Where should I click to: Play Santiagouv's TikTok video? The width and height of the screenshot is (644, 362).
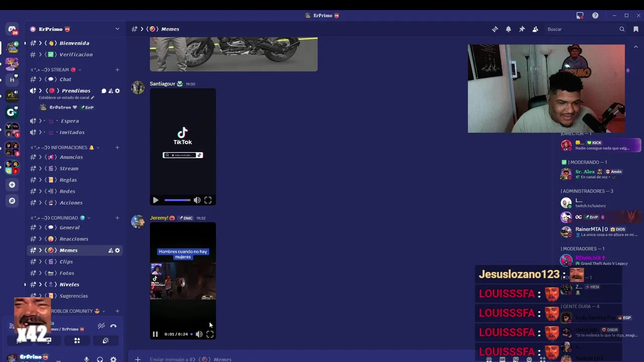click(155, 200)
